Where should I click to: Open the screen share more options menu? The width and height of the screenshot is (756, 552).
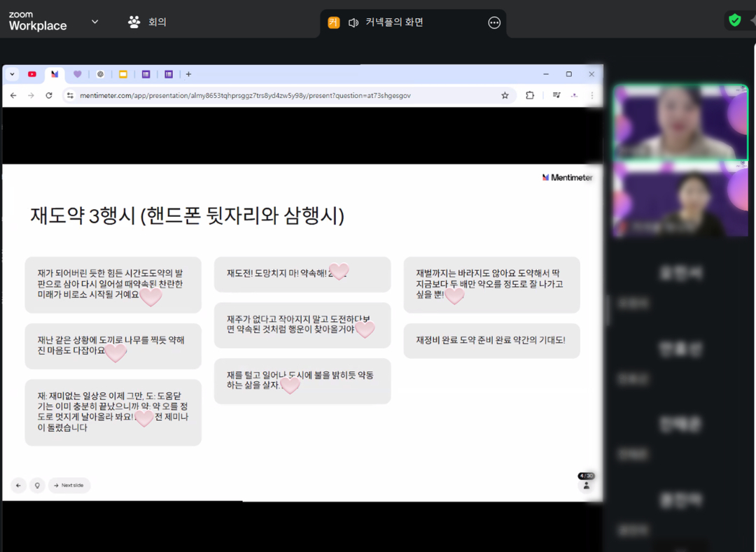[x=494, y=22]
